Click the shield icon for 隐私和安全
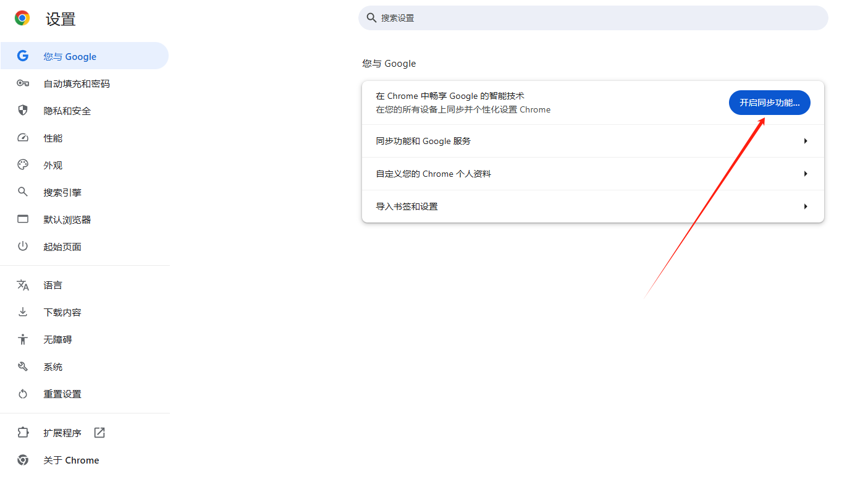The image size is (868, 492). [23, 111]
